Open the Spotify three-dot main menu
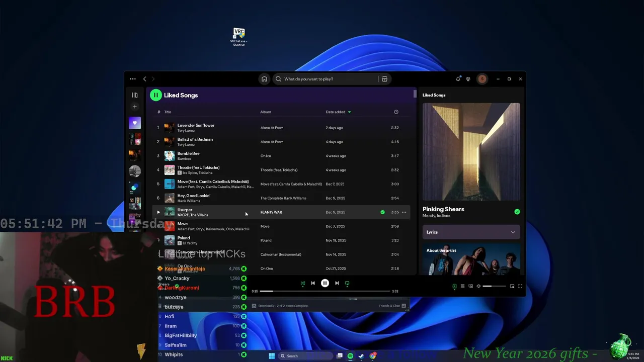 pyautogui.click(x=132, y=79)
